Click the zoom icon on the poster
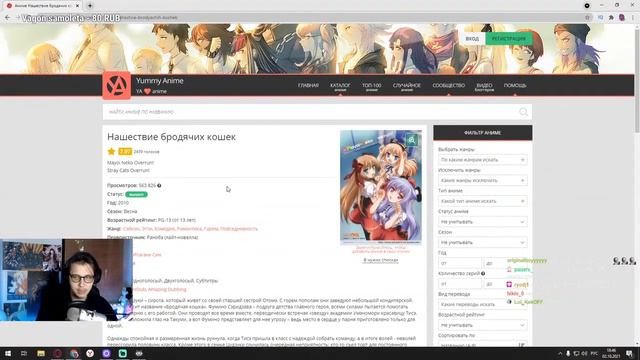Image resolution: width=640 pixels, height=360 pixels. point(411,140)
